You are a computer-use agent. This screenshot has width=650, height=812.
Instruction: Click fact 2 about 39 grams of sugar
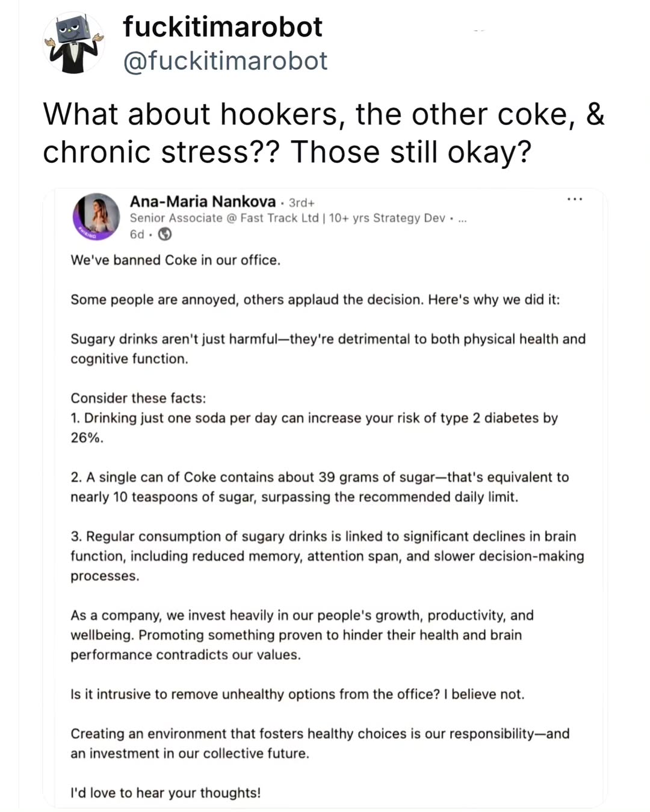[x=320, y=487]
